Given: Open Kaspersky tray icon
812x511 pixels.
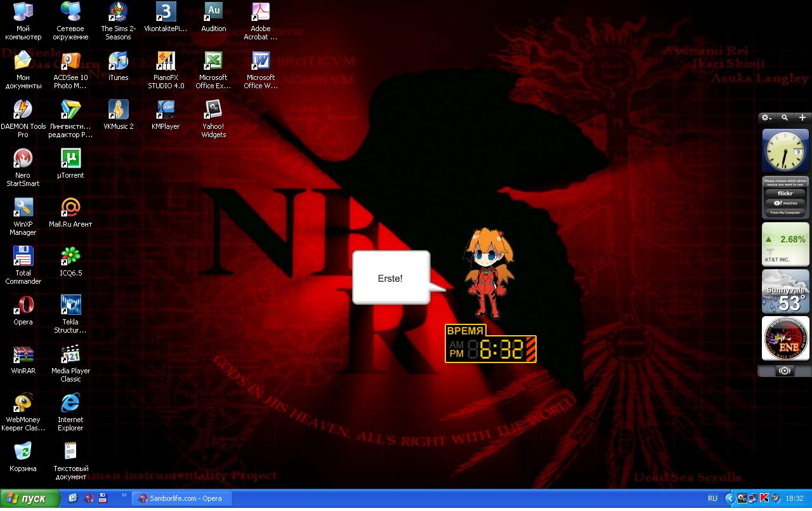Looking at the screenshot, I should click(764, 498).
